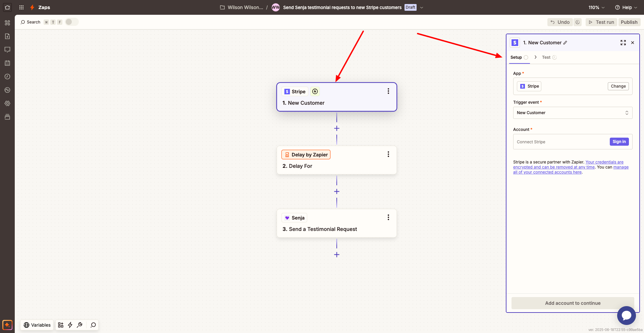Viewport: 644px width, 333px height.
Task: Click the Wilson Wilson folder breadcrumb
Action: tap(246, 7)
